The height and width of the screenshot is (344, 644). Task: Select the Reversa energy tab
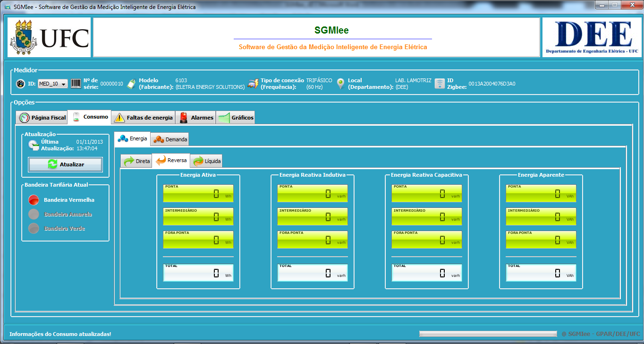pyautogui.click(x=171, y=161)
